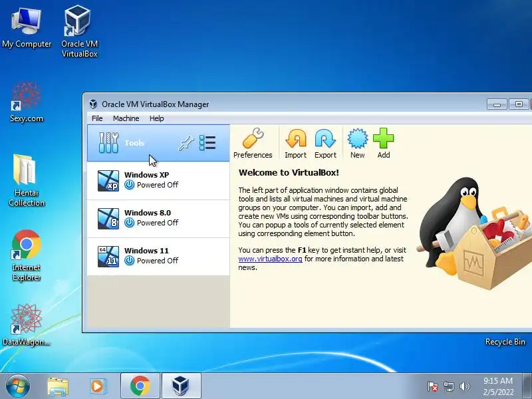Switch to Chrome in the taskbar
The width and height of the screenshot is (532, 399).
140,386
